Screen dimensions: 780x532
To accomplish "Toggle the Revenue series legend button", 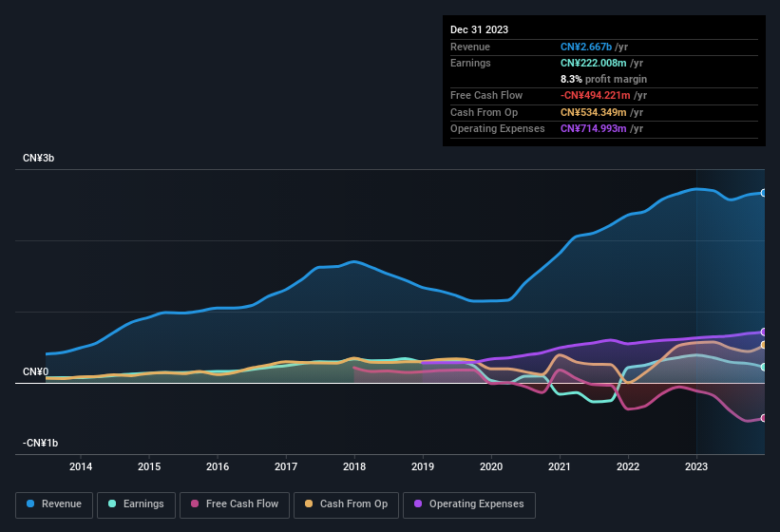I will click(x=54, y=505).
